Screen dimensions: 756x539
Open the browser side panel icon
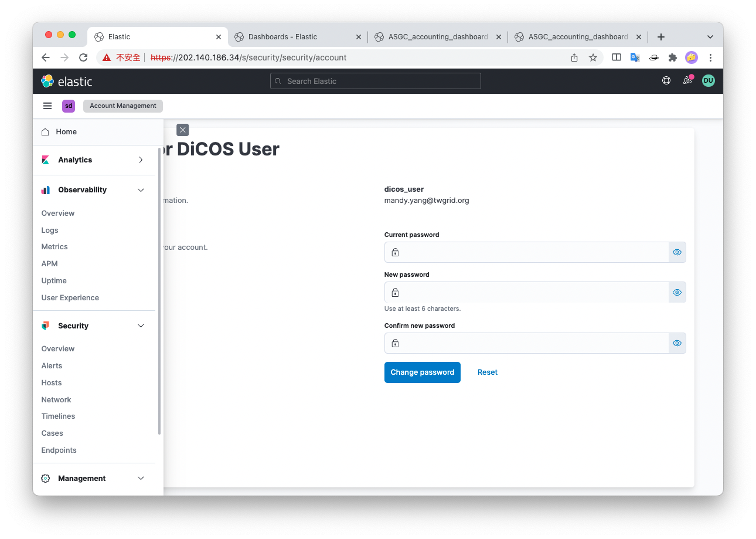[617, 57]
